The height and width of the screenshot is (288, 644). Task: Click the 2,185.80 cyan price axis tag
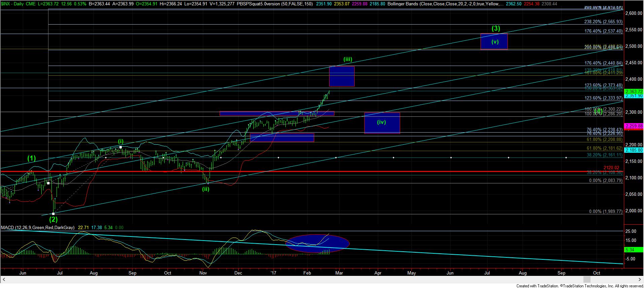click(x=633, y=150)
